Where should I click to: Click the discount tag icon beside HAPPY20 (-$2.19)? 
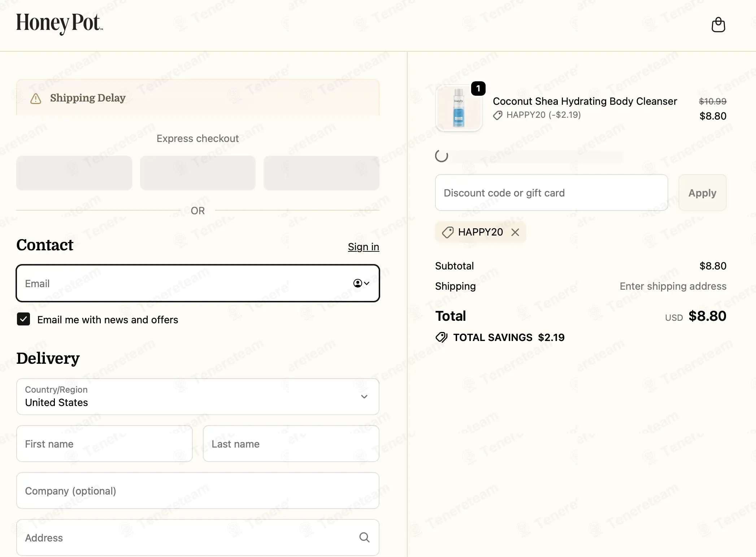click(498, 115)
